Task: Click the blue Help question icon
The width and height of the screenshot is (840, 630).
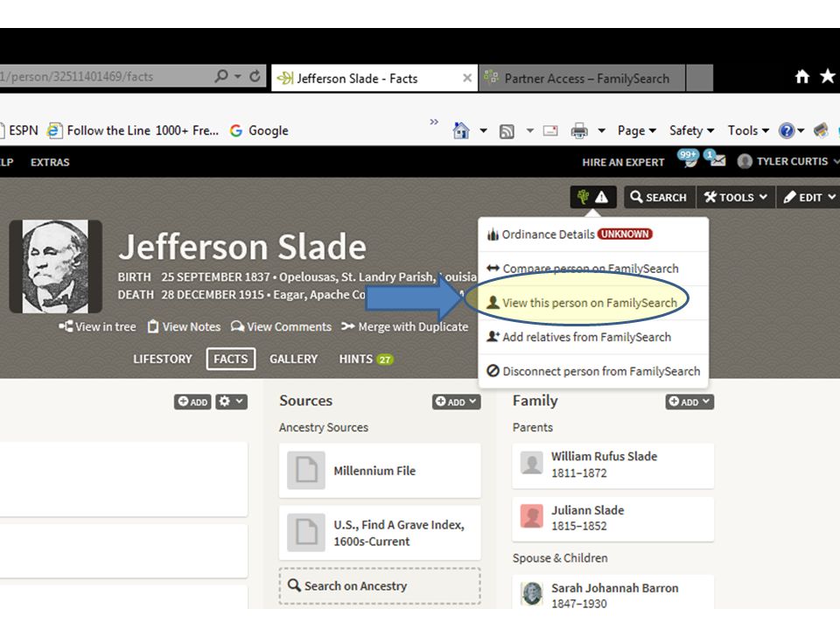Action: pyautogui.click(x=786, y=130)
